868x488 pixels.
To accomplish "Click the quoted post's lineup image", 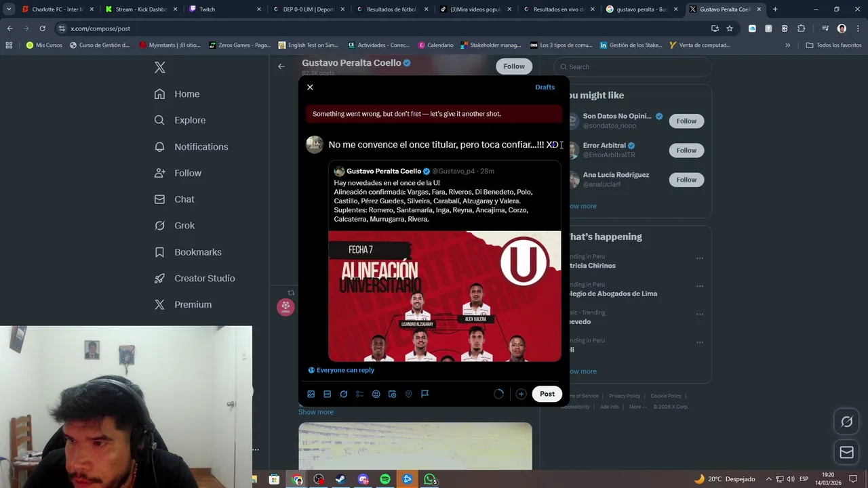I will pos(445,296).
